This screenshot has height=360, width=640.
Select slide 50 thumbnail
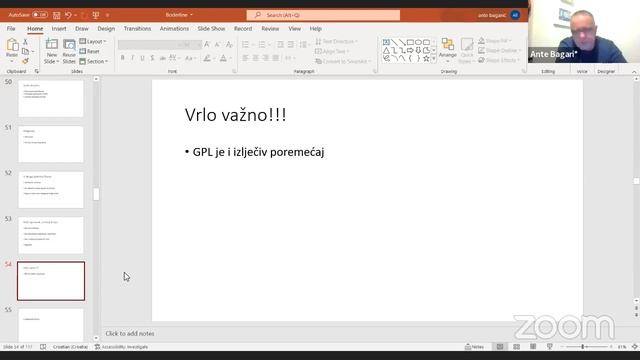(x=51, y=98)
